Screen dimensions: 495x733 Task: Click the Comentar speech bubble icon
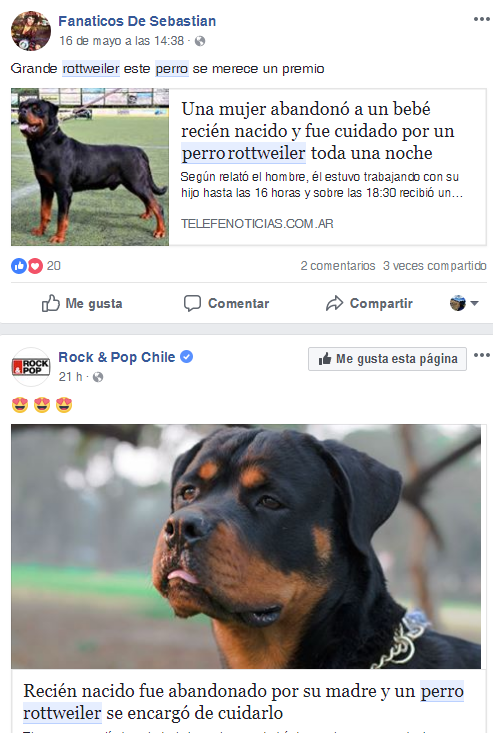(x=192, y=303)
